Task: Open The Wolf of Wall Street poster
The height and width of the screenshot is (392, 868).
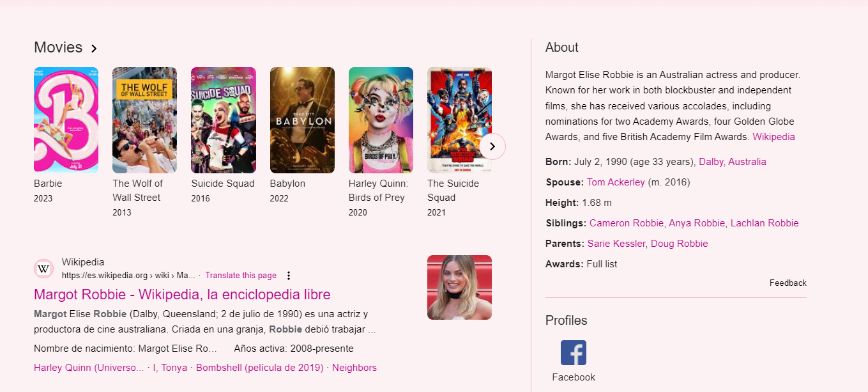Action: click(144, 120)
